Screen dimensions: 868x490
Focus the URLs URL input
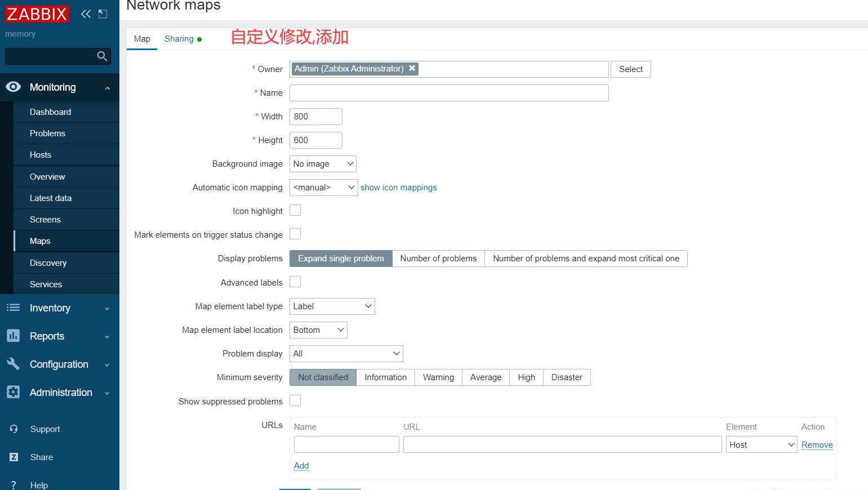point(562,444)
